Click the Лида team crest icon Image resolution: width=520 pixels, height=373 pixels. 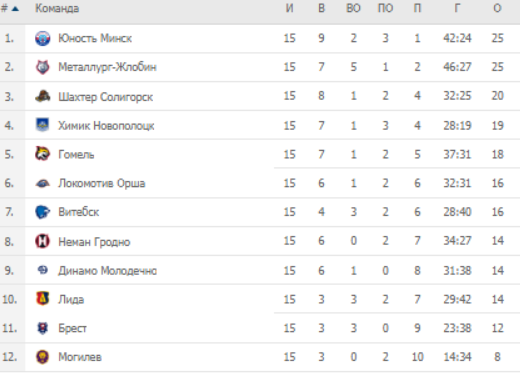pos(43,299)
